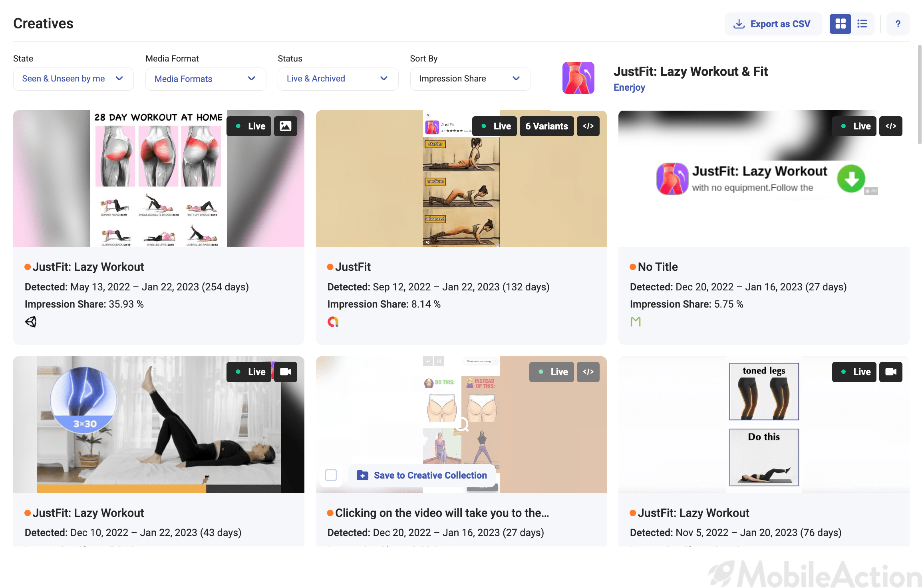Click the JustFit app icon in header

[x=578, y=78]
